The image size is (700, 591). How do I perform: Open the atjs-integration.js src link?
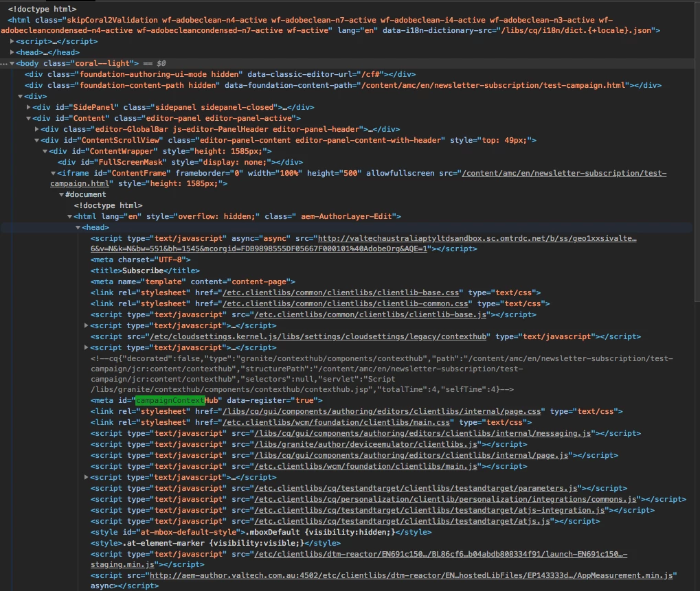tap(429, 510)
